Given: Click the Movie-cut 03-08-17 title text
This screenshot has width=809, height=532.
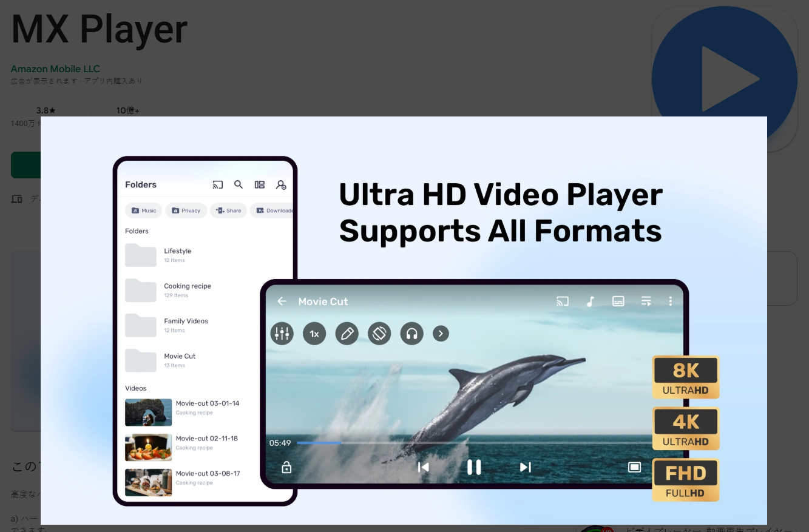Looking at the screenshot, I should [x=208, y=474].
